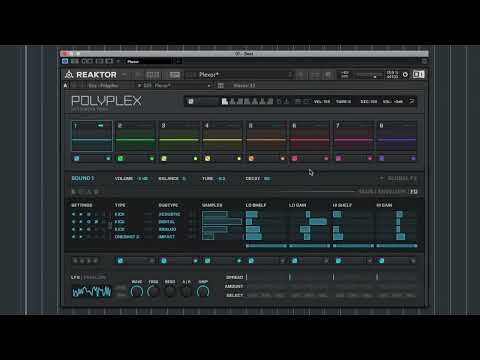Open the IMPACT subtype selector
This screenshot has width=480, height=360.
click(166, 237)
